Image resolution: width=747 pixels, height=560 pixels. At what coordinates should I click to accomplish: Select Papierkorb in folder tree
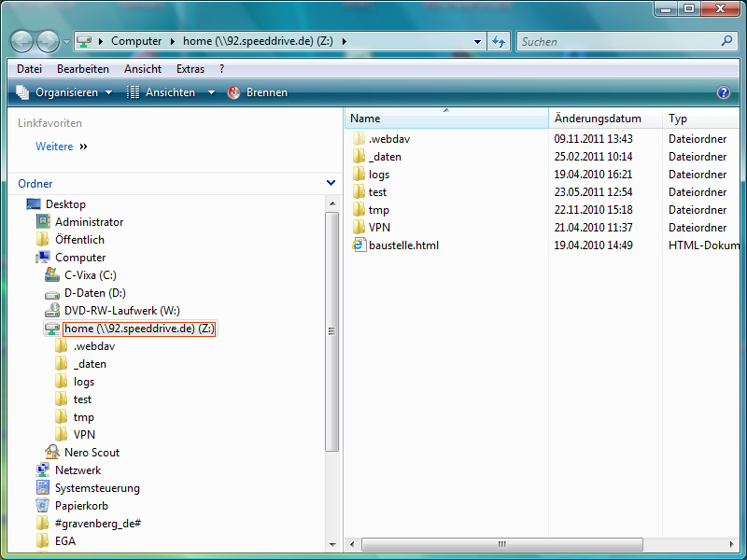pos(80,506)
